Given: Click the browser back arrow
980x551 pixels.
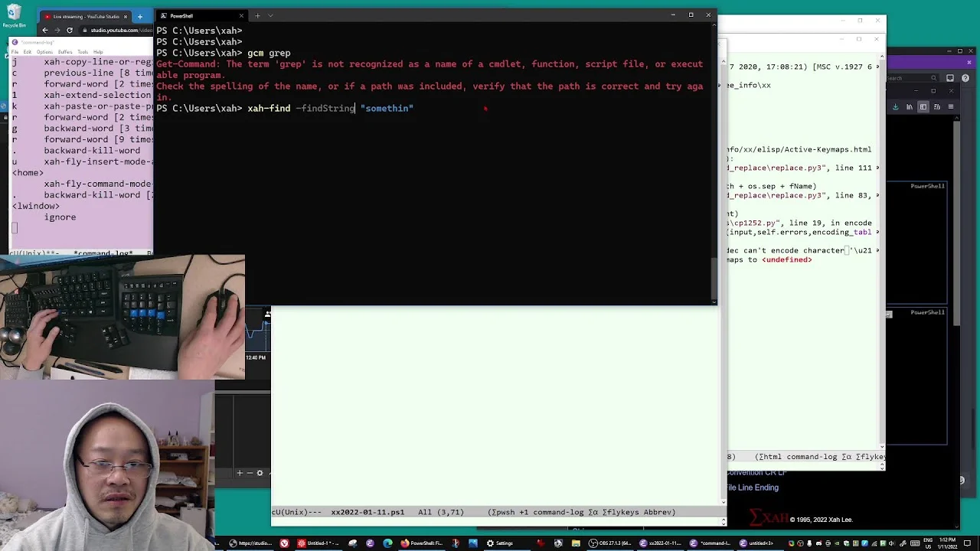Looking at the screenshot, I should pyautogui.click(x=44, y=30).
